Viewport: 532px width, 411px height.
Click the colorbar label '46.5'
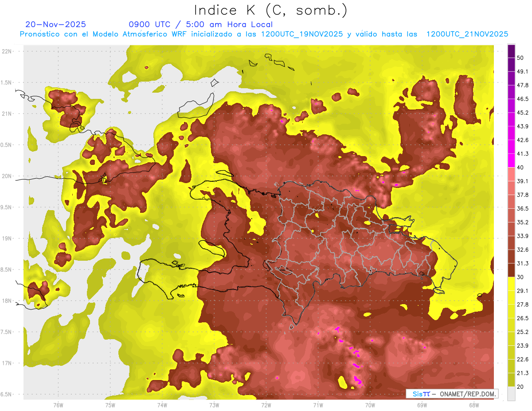coord(523,99)
